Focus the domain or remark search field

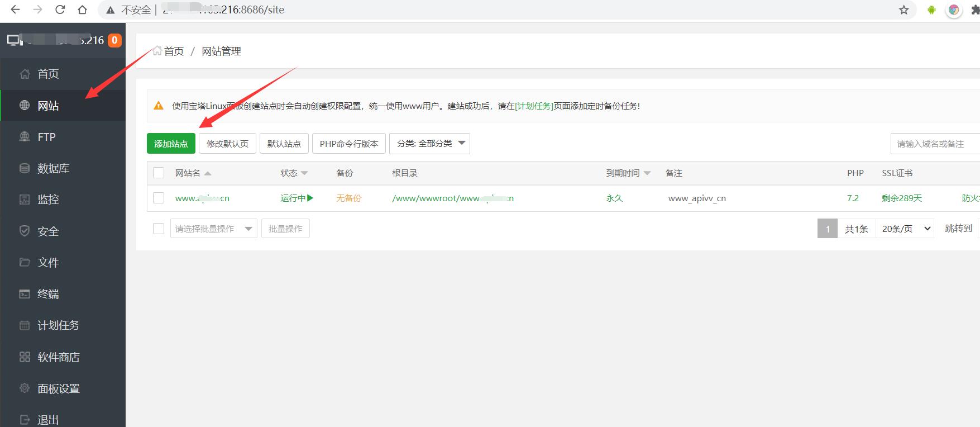(x=935, y=144)
